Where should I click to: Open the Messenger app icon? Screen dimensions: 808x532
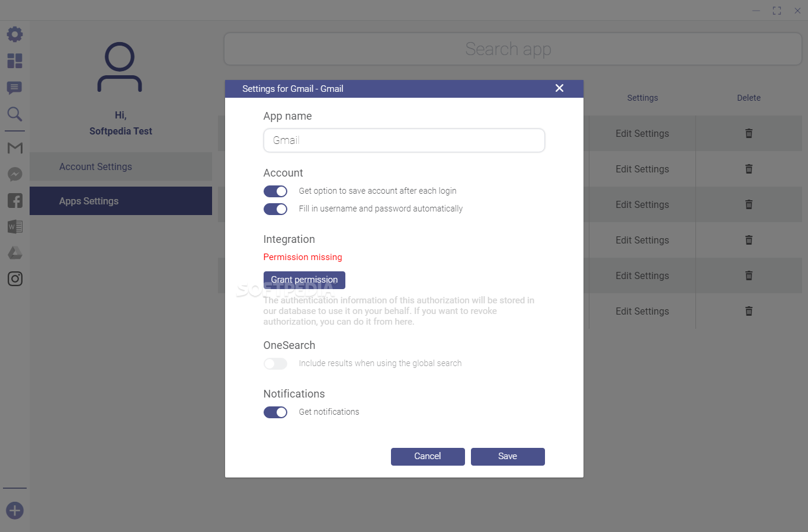pos(15,174)
